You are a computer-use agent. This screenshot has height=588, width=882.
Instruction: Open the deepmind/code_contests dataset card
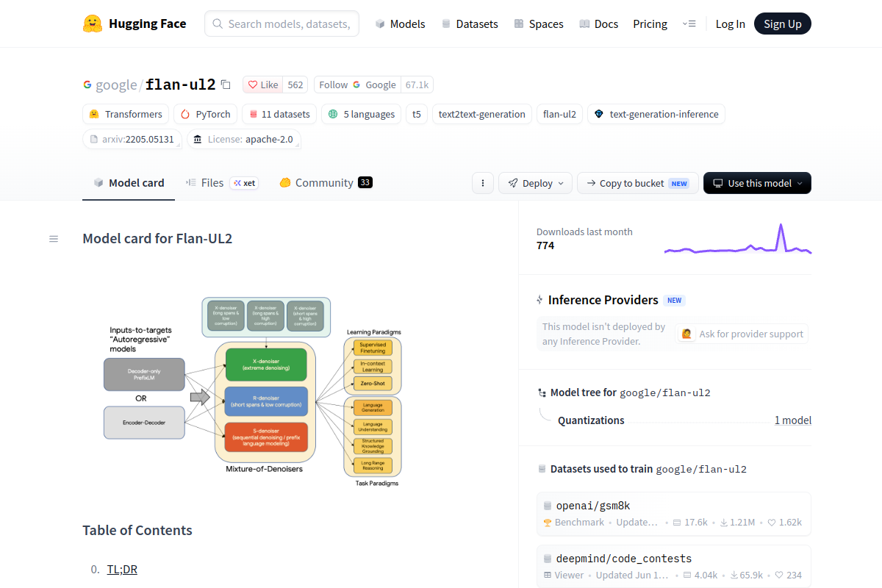click(x=674, y=566)
